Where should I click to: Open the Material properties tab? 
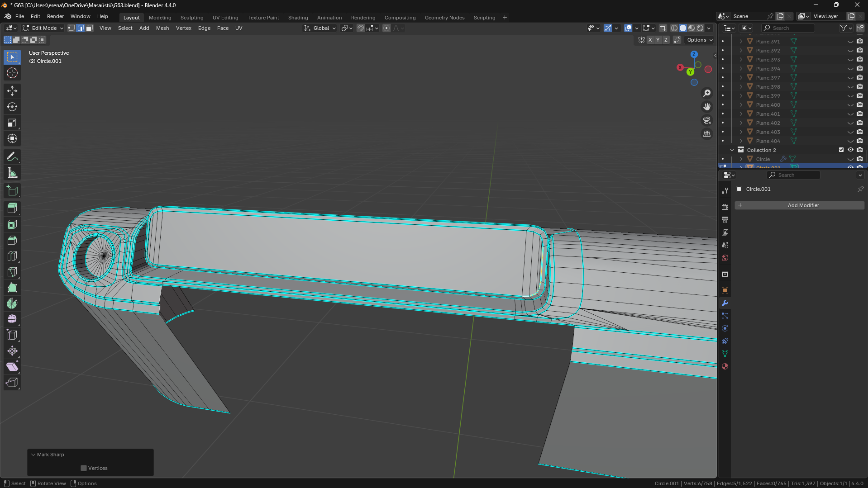(725, 366)
